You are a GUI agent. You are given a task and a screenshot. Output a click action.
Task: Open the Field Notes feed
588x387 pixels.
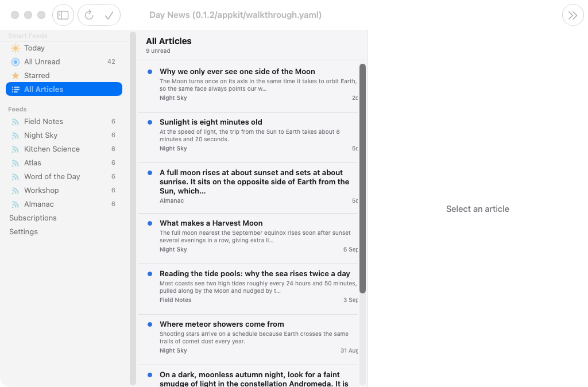point(64,122)
